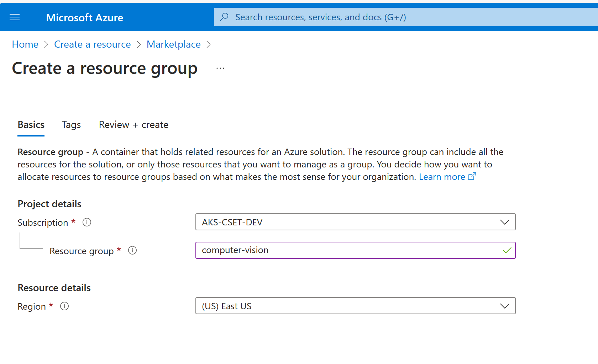Show Region info tooltip icon
Screen dimensions: 598x364
pos(64,306)
